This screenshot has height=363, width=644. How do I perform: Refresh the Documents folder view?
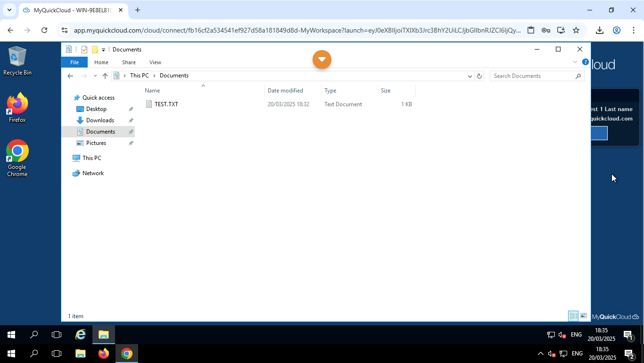[479, 76]
